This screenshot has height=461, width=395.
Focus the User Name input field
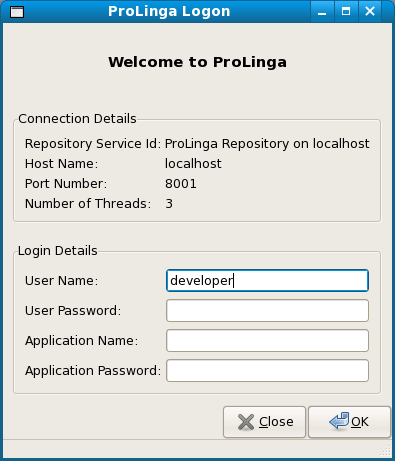(x=267, y=281)
